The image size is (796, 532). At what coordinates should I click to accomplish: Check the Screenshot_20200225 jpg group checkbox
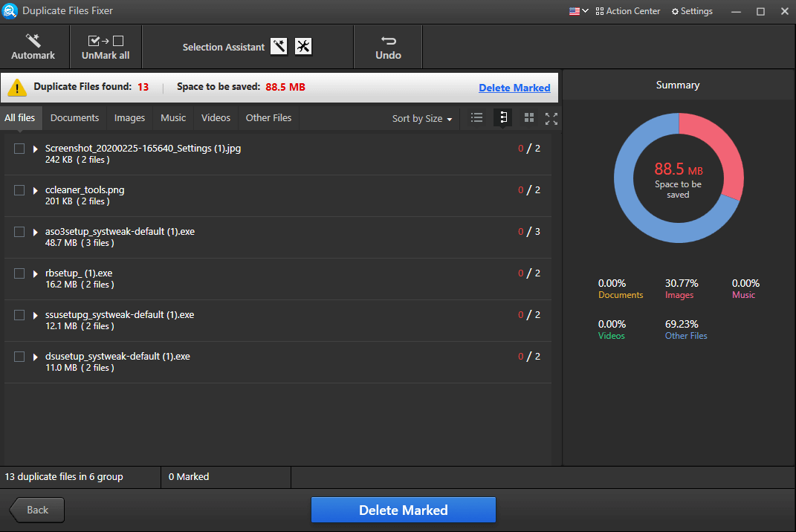[19, 148]
